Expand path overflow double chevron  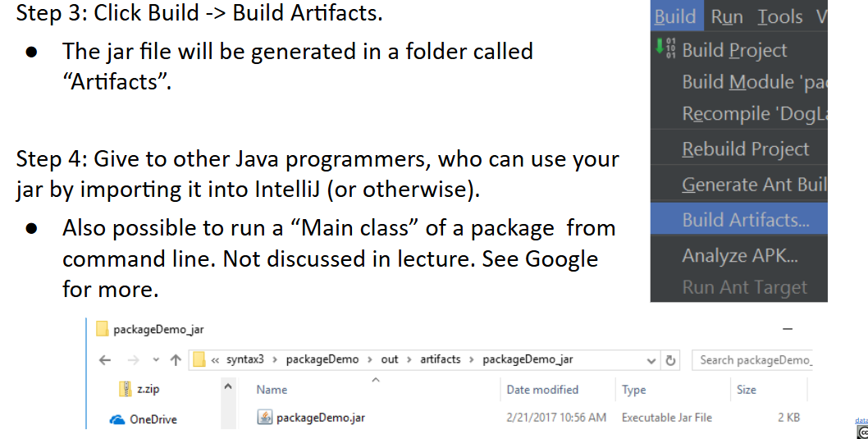pyautogui.click(x=215, y=360)
